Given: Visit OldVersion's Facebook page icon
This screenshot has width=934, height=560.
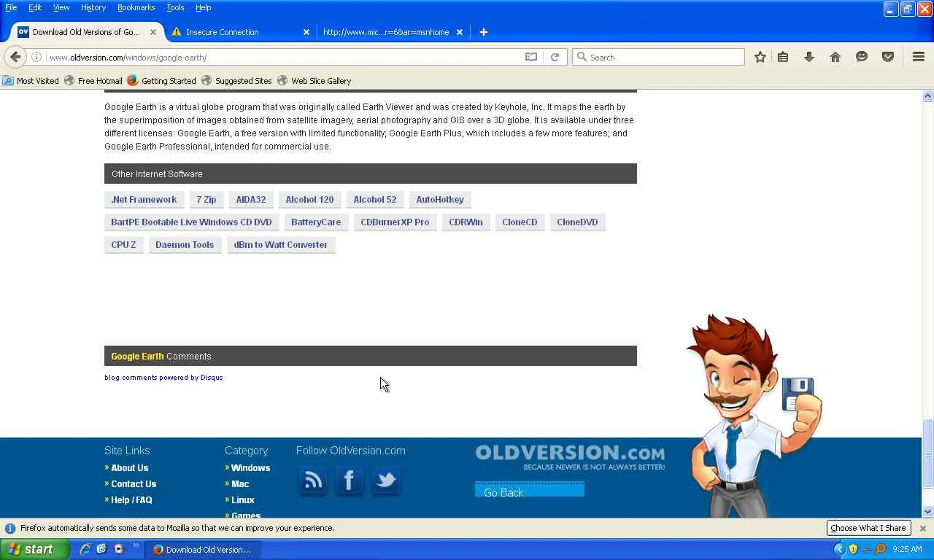Looking at the screenshot, I should click(x=349, y=481).
